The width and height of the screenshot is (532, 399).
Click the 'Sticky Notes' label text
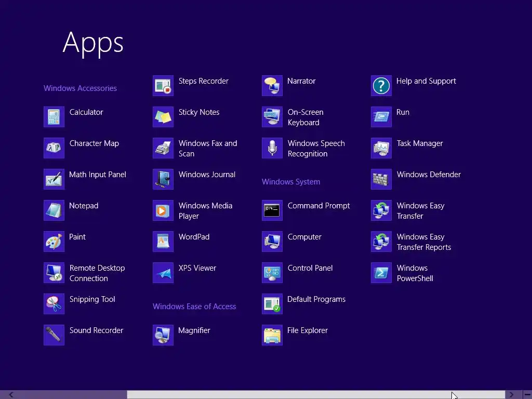click(199, 113)
